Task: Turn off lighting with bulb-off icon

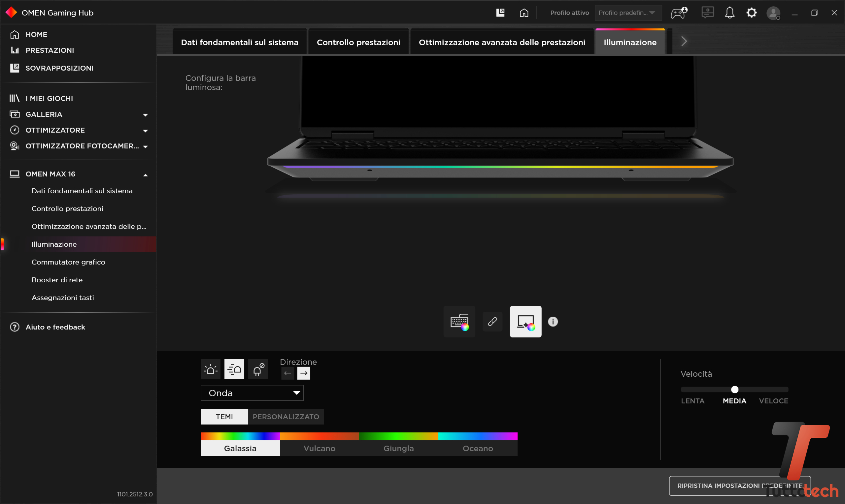Action: point(258,369)
